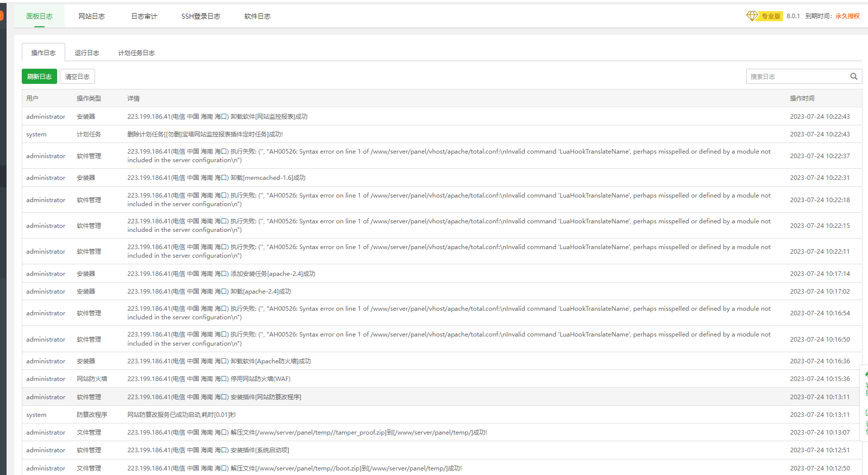
Task: Select the row 停用网站防火墙(WAF)
Action: (x=442, y=378)
